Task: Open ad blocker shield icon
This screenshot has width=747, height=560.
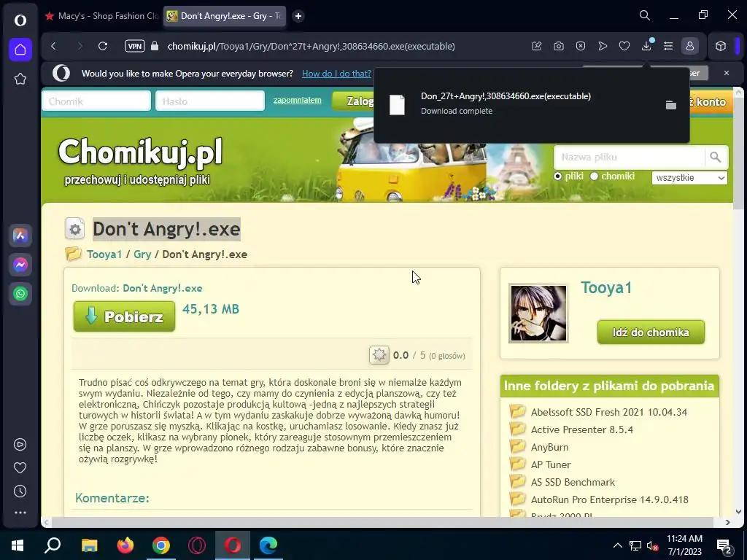Action: pos(581,46)
